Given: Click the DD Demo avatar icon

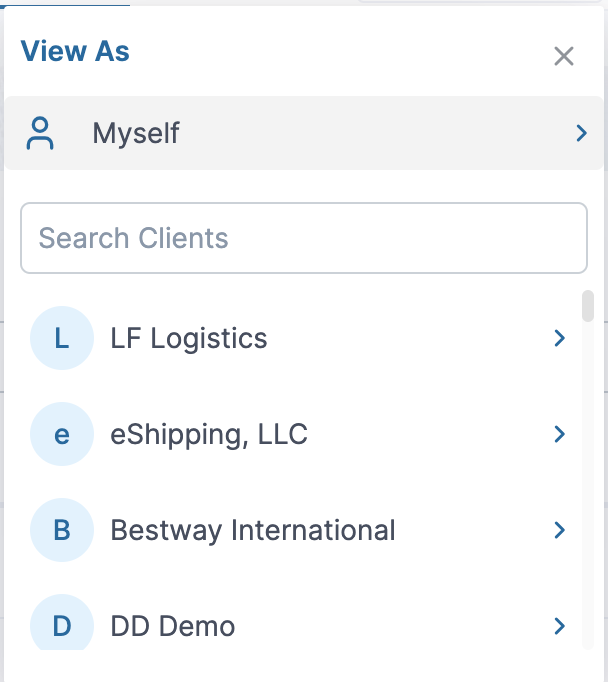Looking at the screenshot, I should [x=62, y=626].
